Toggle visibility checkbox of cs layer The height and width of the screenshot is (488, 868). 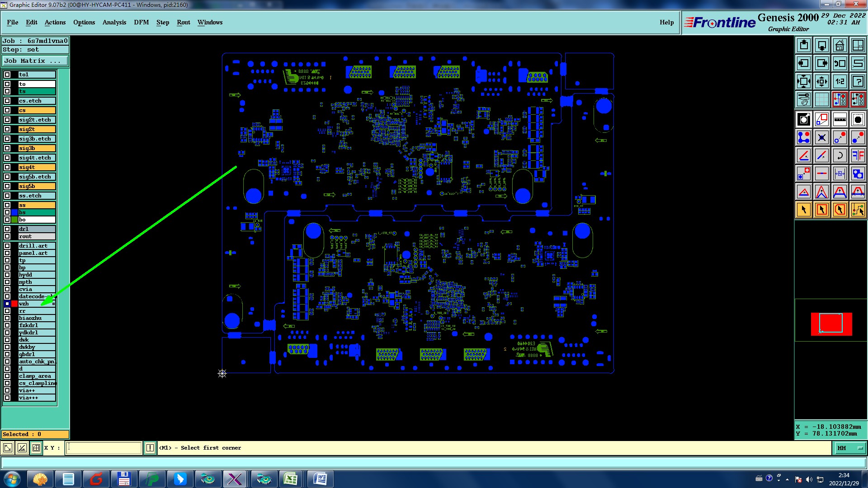point(7,110)
